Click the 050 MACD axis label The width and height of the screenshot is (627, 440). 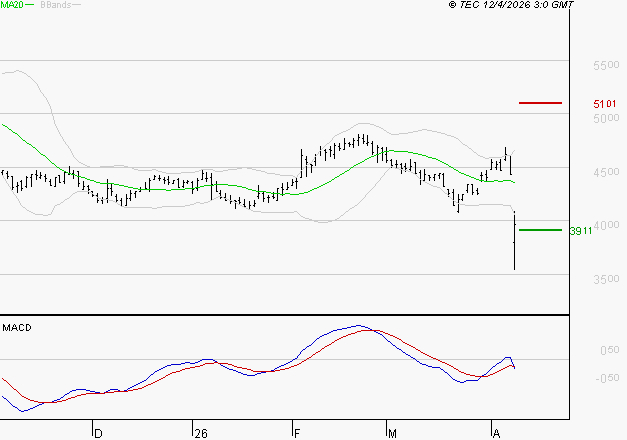(610, 350)
